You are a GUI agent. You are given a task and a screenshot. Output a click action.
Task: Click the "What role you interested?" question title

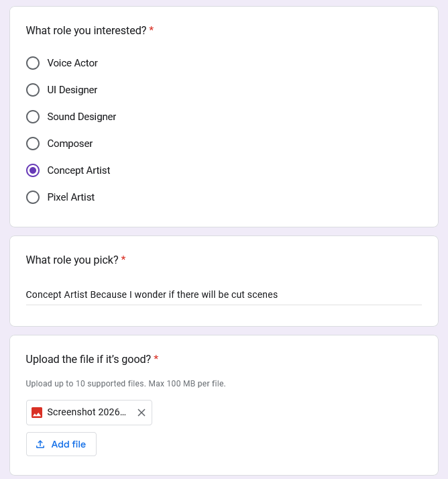click(x=86, y=31)
